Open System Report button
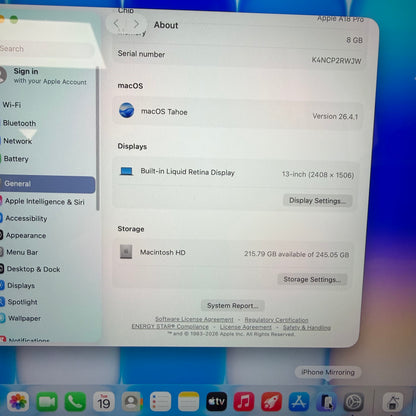This screenshot has height=416, width=416. [x=233, y=305]
